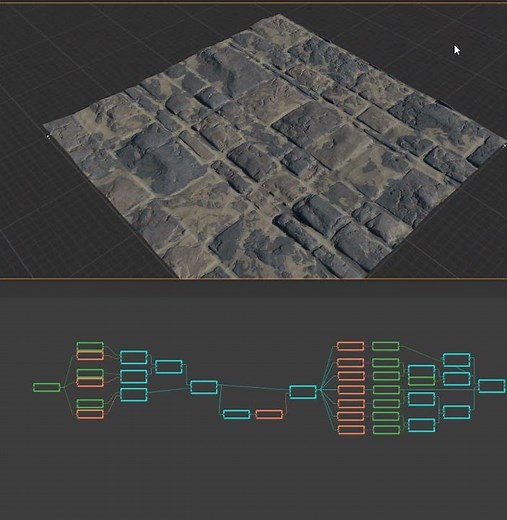Select lowest orange node in left cluster

point(90,414)
